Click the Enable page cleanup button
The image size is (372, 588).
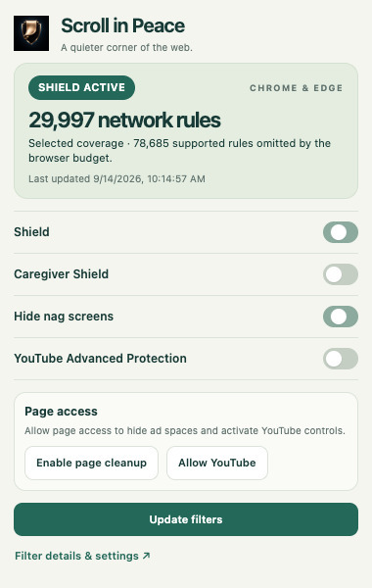[91, 463]
